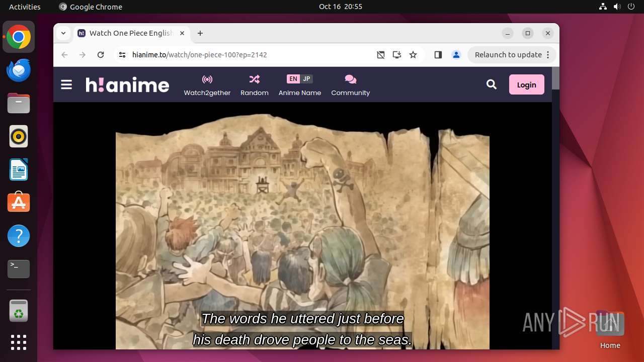Open LibreOffice Writer from the dock
Image resolution: width=644 pixels, height=362 pixels.
click(x=19, y=169)
